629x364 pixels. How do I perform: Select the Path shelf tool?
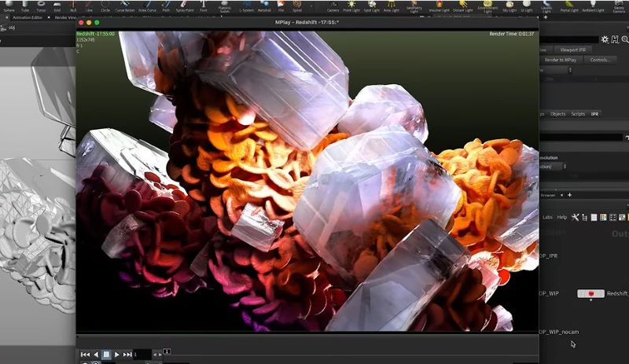point(166,6)
